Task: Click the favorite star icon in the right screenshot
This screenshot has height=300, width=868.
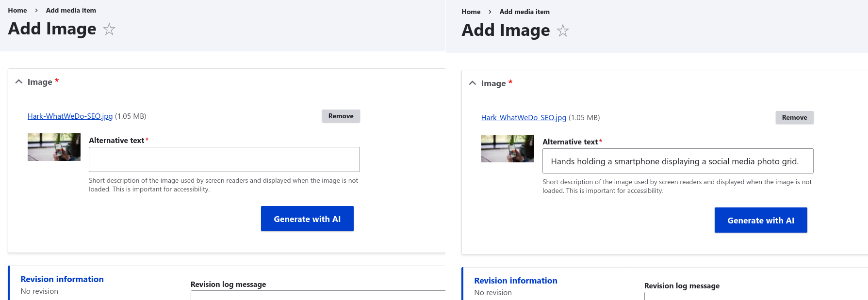Action: click(x=563, y=31)
